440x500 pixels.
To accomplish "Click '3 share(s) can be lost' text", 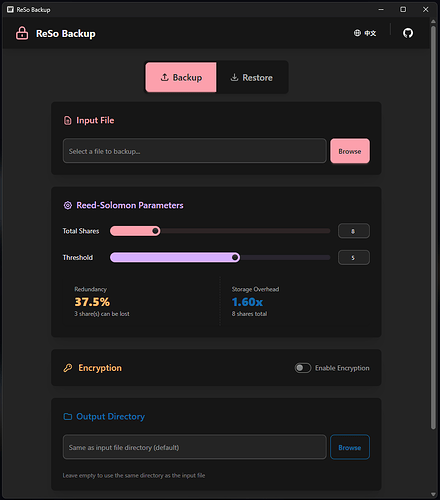I will coord(102,314).
